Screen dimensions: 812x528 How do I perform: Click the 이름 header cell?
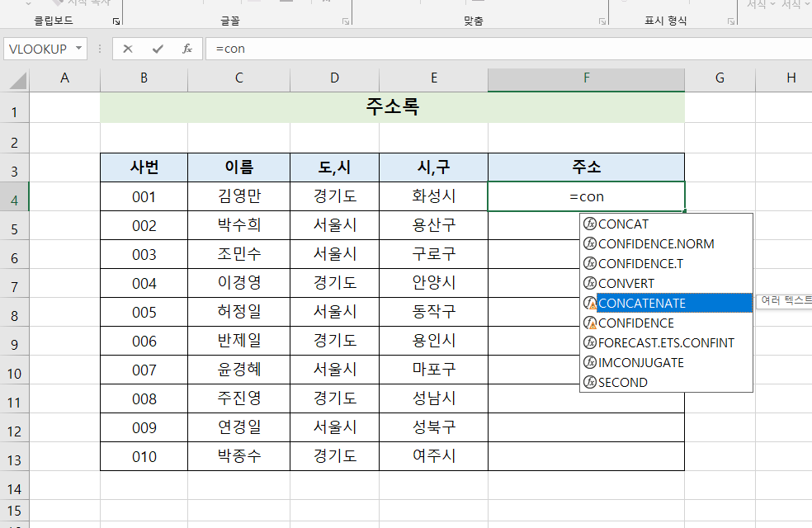tap(238, 167)
